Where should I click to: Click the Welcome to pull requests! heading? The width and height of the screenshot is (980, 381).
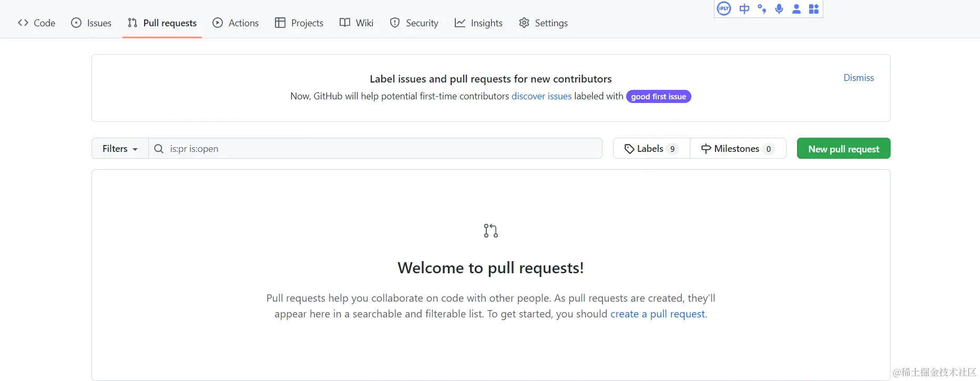pos(491,268)
